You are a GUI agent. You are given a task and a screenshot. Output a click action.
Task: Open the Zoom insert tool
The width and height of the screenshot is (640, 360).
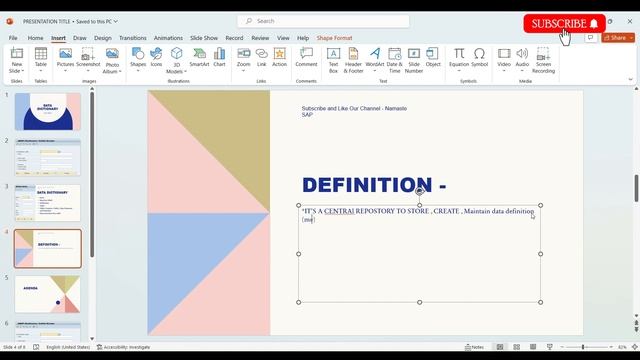243,60
